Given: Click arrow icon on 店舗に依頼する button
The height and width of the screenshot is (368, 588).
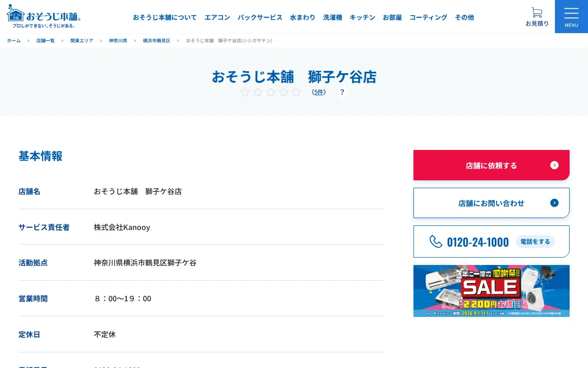Looking at the screenshot, I should tap(554, 165).
